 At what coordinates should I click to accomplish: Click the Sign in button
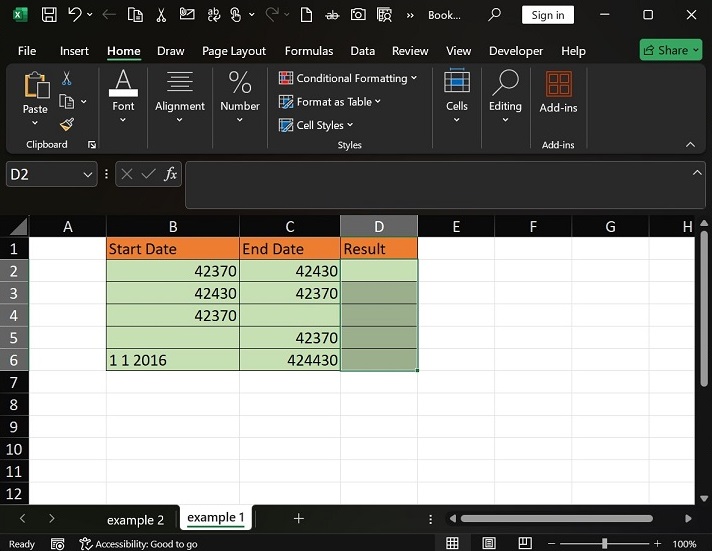pyautogui.click(x=547, y=15)
